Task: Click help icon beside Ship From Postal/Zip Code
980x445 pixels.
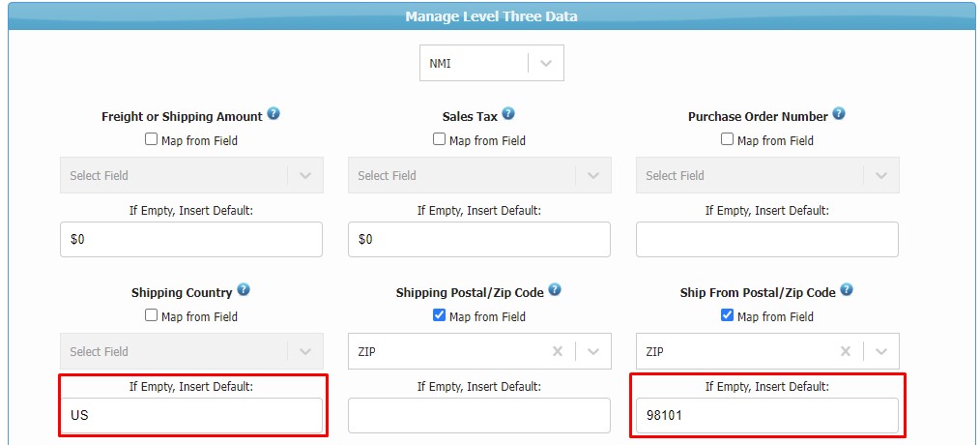Action: 847,290
